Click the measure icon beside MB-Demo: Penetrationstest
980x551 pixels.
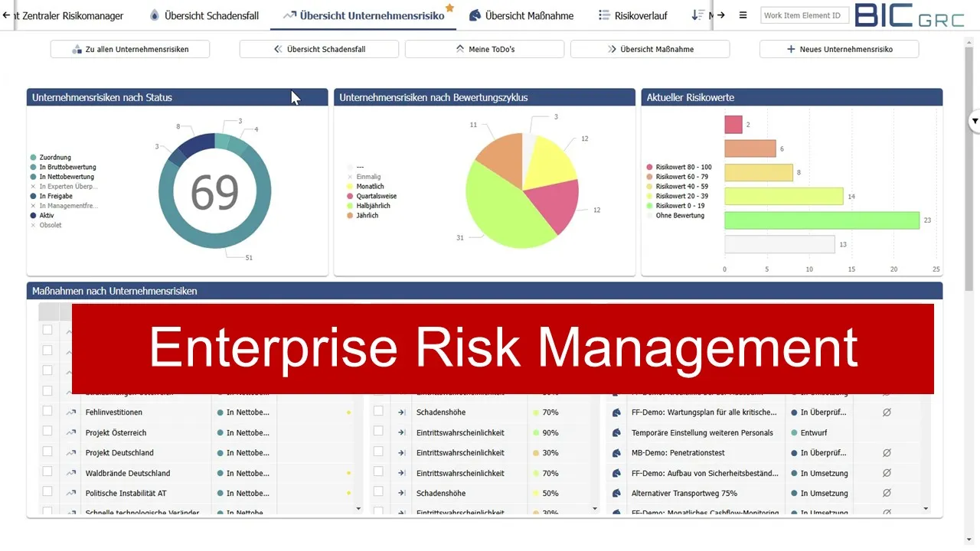pos(616,453)
